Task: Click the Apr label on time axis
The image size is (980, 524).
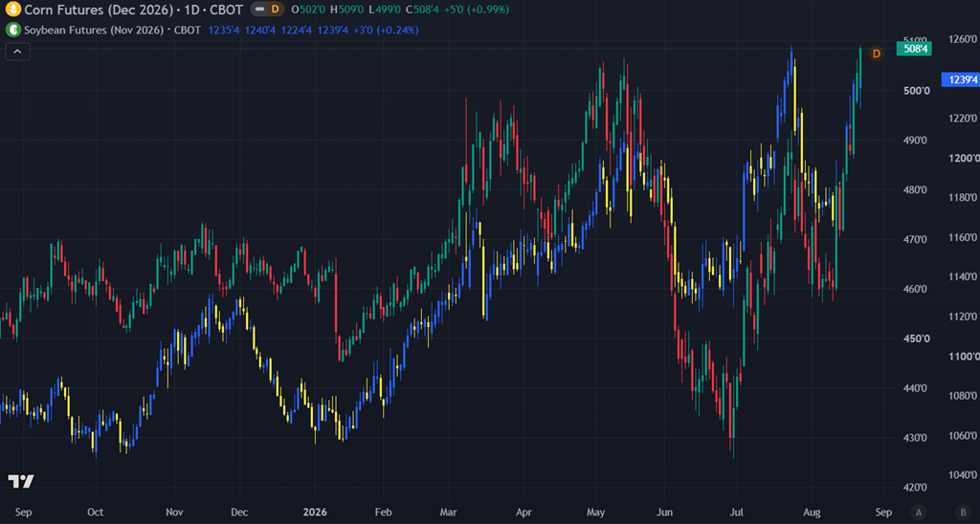Action: click(x=524, y=513)
